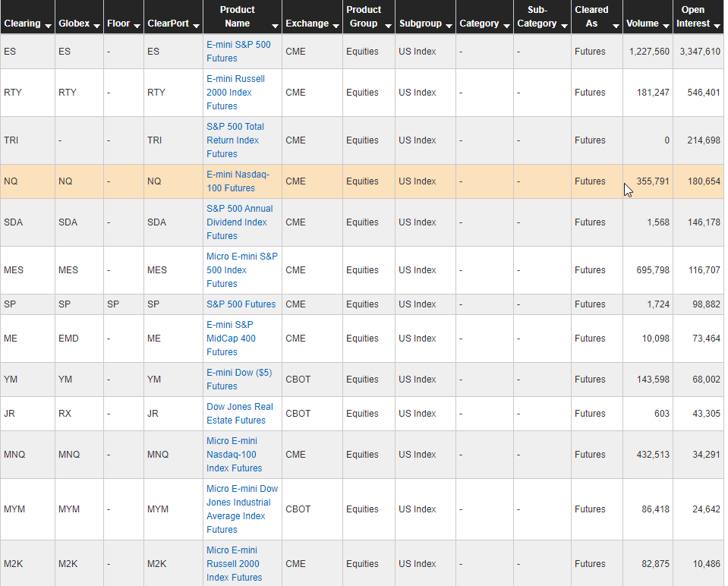
Task: Open E-mini Nasdaq-100 Futures link
Action: pyautogui.click(x=238, y=181)
